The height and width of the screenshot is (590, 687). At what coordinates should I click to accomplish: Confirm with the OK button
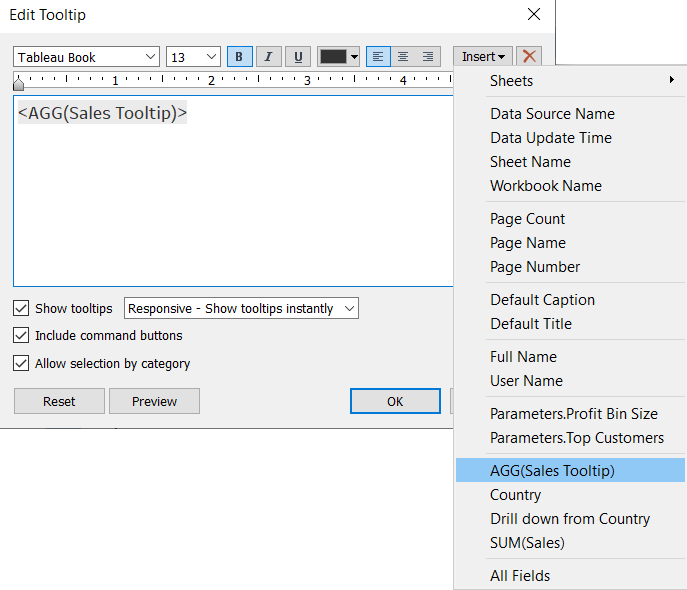point(395,401)
